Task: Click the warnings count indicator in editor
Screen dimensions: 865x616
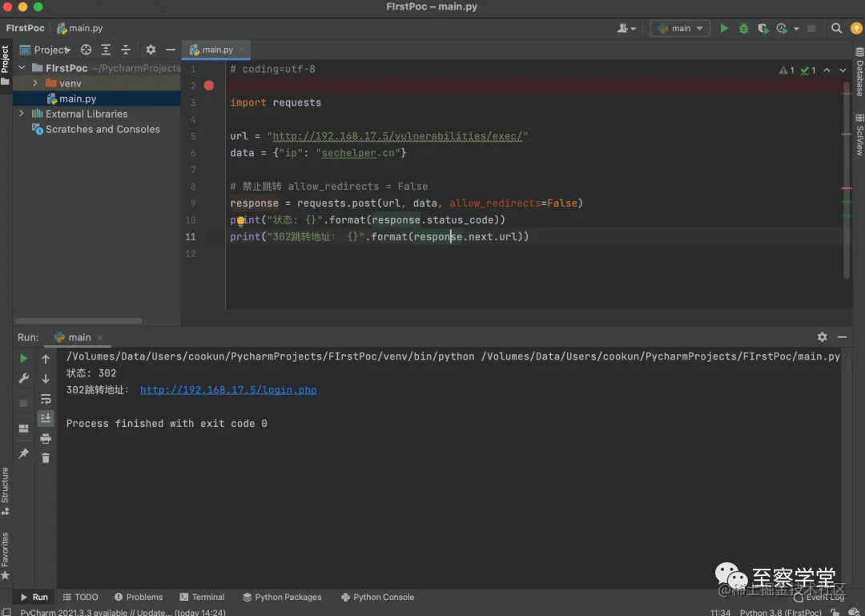Action: coord(787,70)
